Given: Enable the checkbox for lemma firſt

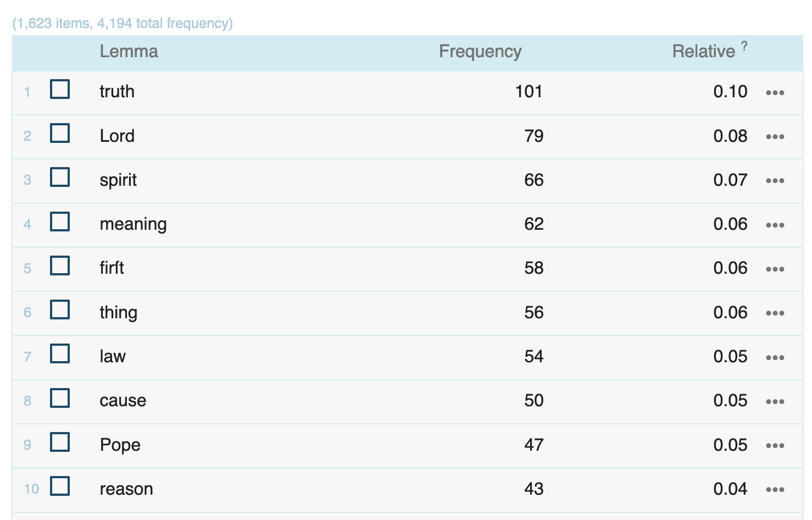Looking at the screenshot, I should pos(60,265).
